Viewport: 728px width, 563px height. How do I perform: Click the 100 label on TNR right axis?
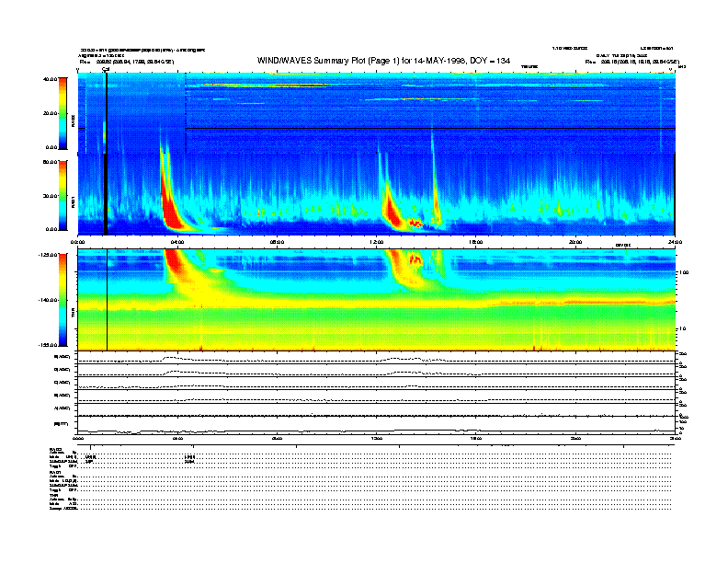684,272
